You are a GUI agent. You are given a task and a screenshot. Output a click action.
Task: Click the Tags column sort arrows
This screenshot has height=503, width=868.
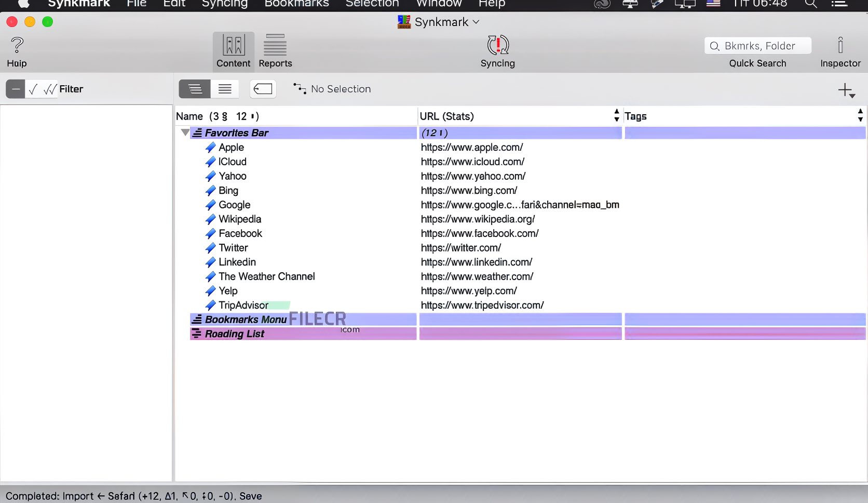(860, 115)
